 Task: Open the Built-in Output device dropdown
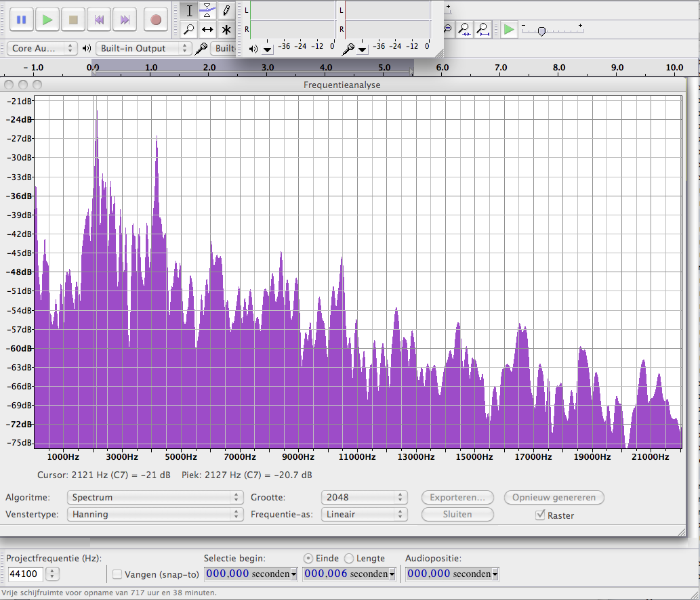pos(144,48)
